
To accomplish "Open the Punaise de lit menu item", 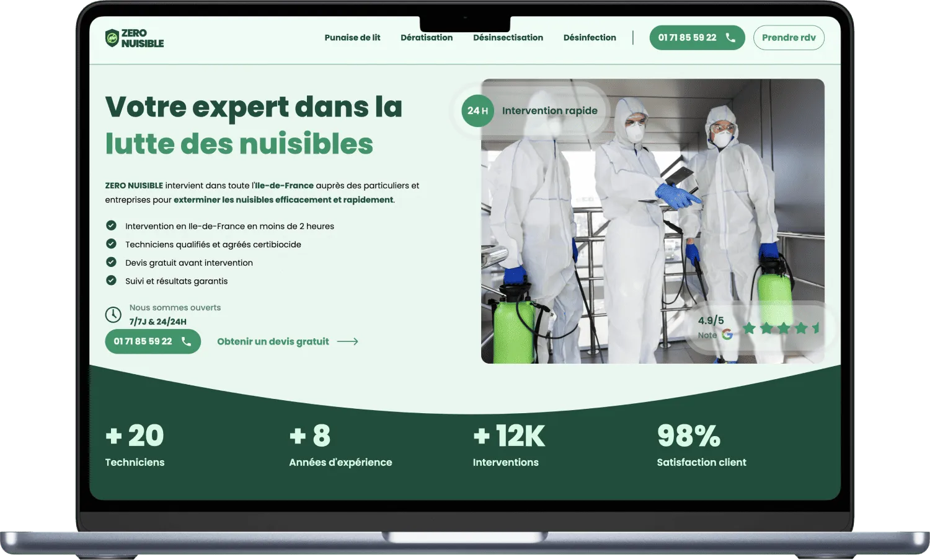I will tap(352, 38).
